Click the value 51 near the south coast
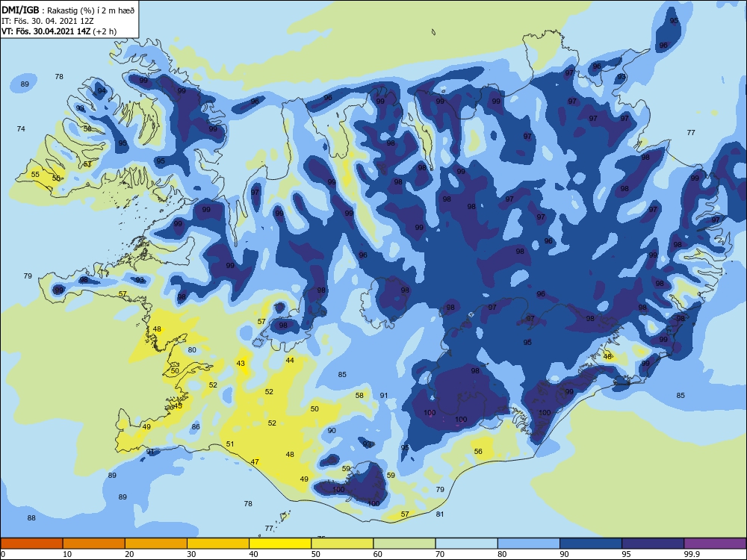This screenshot has height=560, width=747. point(230,444)
